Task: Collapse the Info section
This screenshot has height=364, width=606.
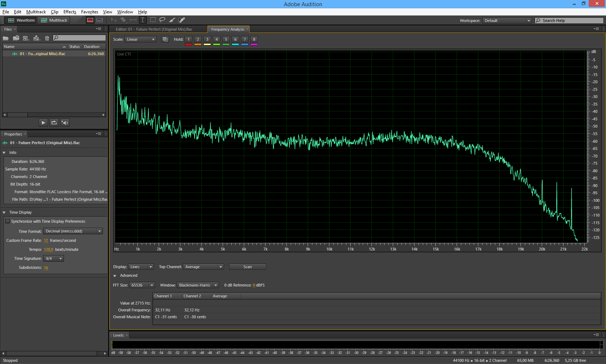Action: (4, 153)
